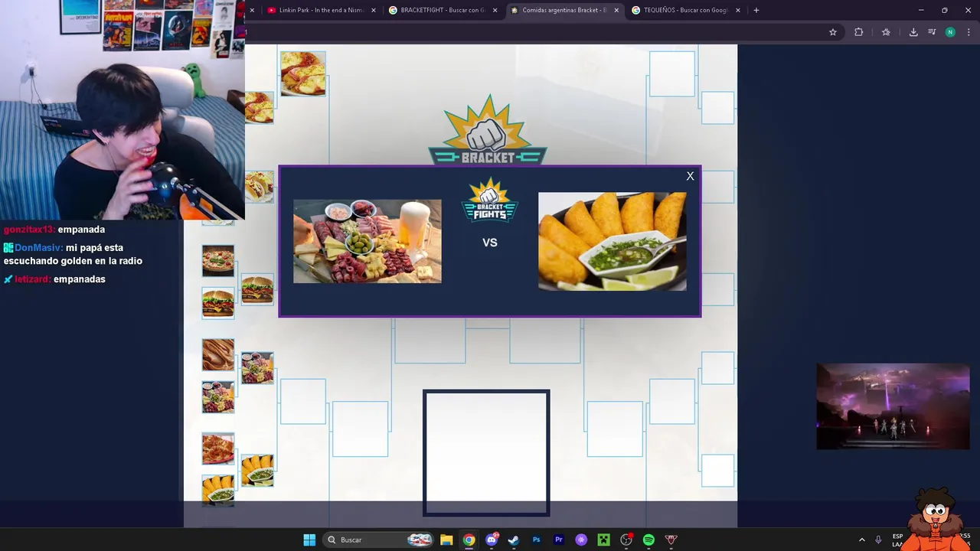Image resolution: width=980 pixels, height=551 pixels.
Task: Click the purple concert video overlay
Action: tap(893, 406)
